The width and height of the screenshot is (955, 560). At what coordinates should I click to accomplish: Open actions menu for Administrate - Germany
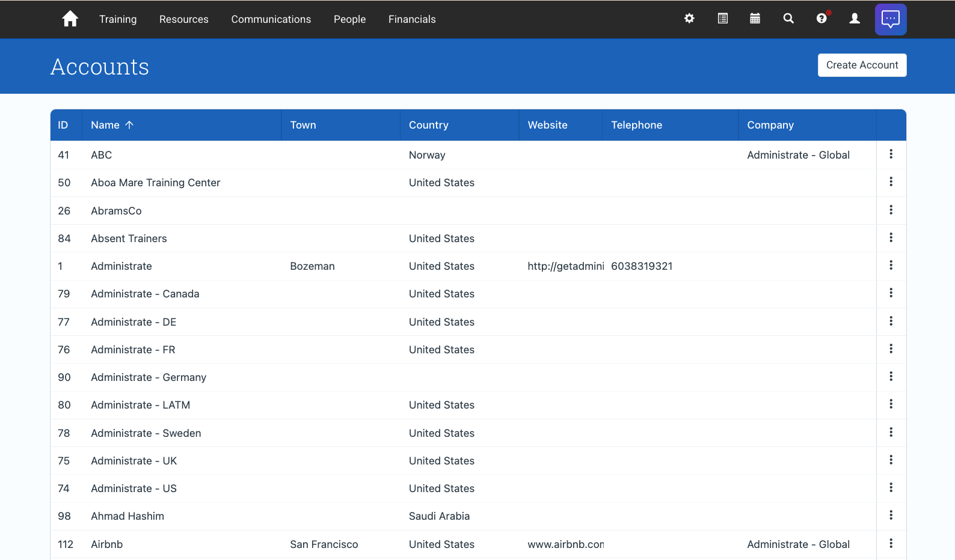tap(891, 377)
